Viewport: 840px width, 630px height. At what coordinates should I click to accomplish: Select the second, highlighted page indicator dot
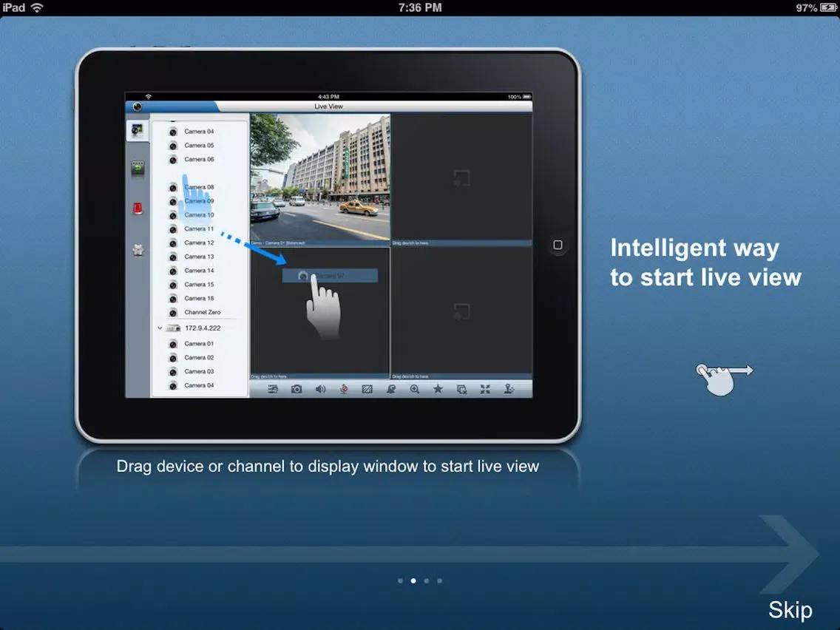point(413,580)
